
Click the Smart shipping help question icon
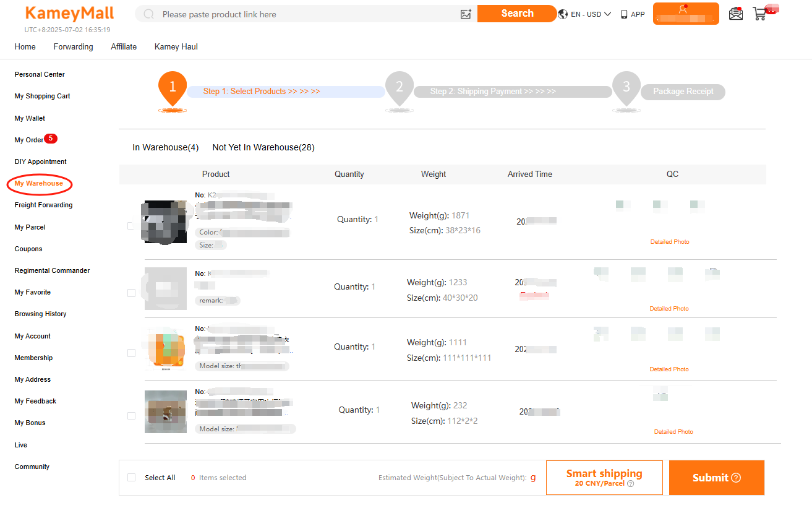pyautogui.click(x=630, y=484)
